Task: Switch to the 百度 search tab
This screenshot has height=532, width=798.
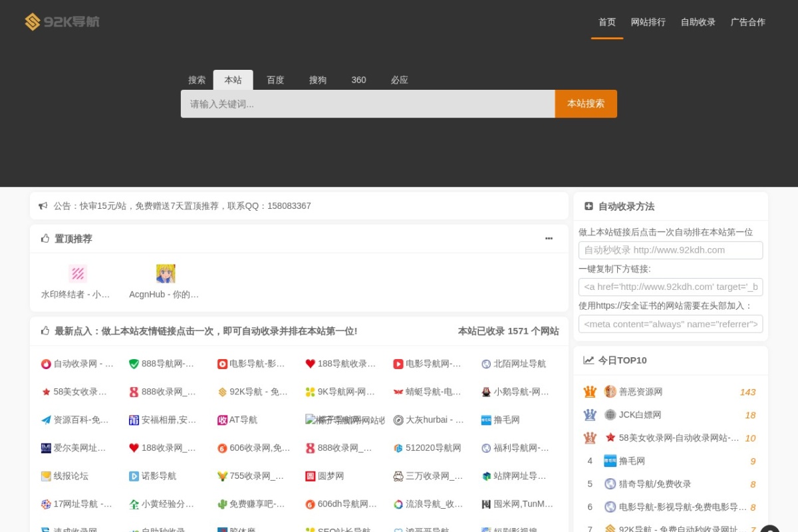Action: point(275,80)
